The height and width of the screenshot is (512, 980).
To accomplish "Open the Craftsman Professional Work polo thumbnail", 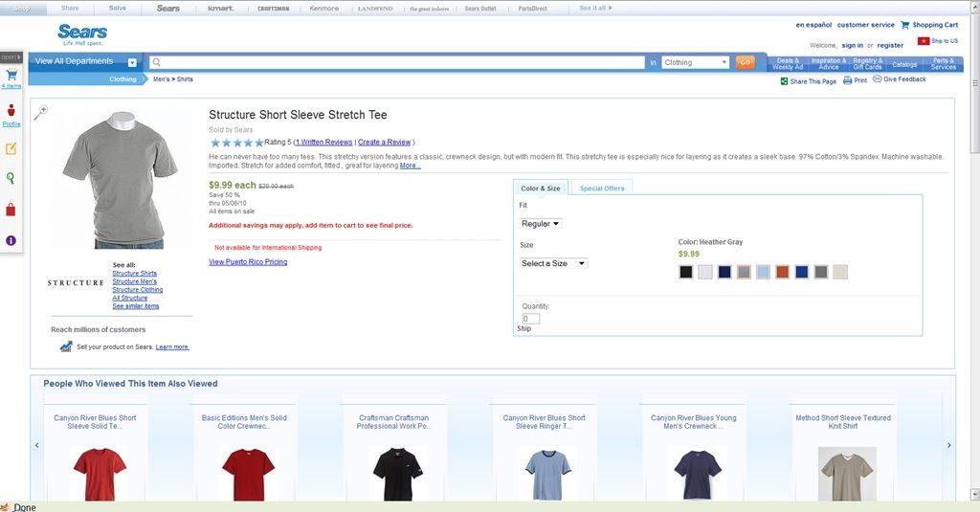I will click(x=397, y=474).
